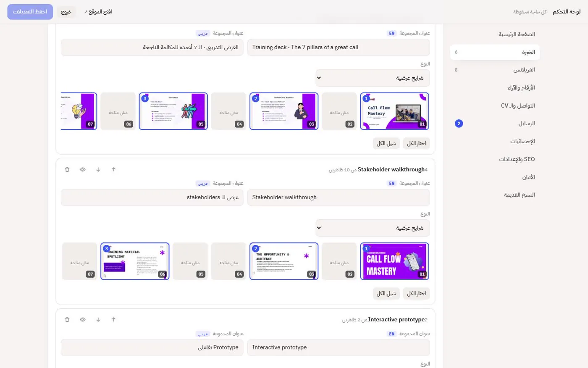Toggle Training deck slide 05 thumbnail

point(173,111)
